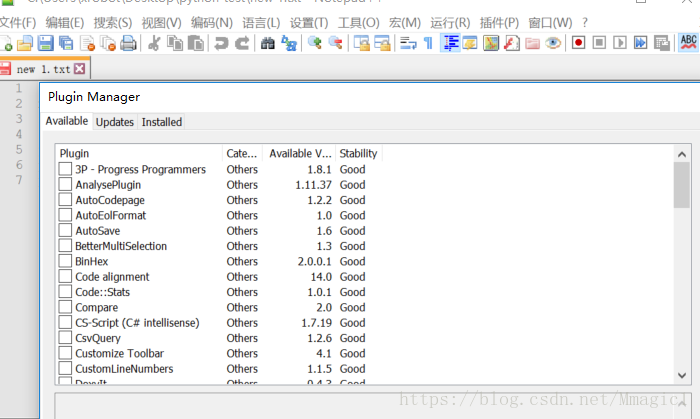Image resolution: width=700 pixels, height=419 pixels.
Task: Zoom out using the magnifier minus icon
Action: tap(335, 43)
